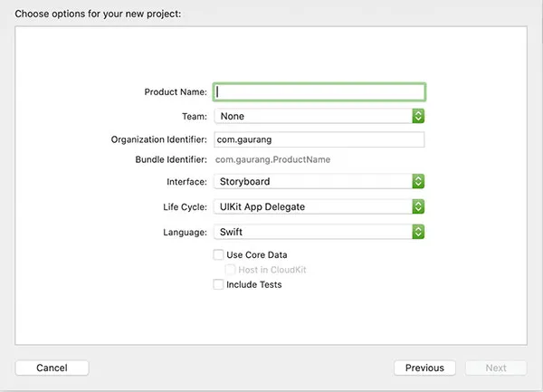Click the Next button

[x=496, y=368]
